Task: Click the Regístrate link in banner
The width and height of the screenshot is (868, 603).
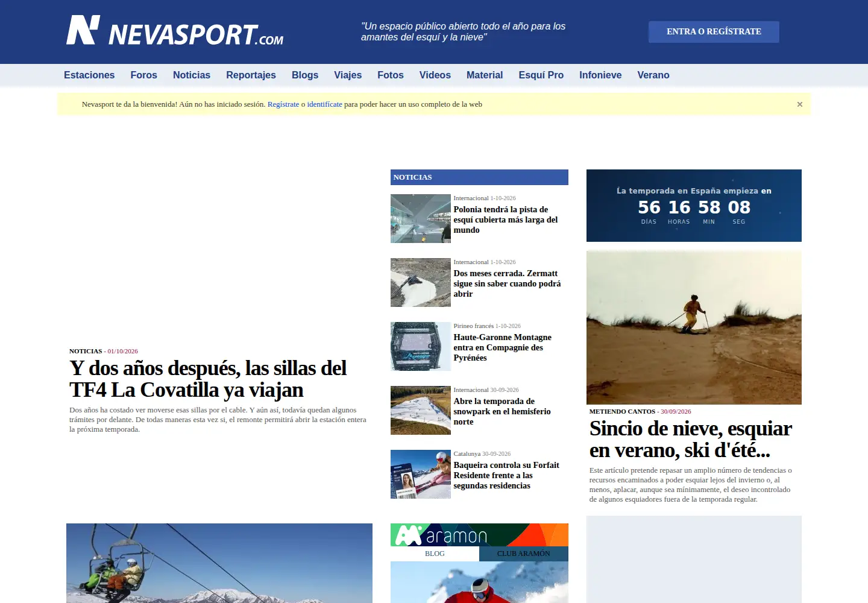Action: click(283, 104)
